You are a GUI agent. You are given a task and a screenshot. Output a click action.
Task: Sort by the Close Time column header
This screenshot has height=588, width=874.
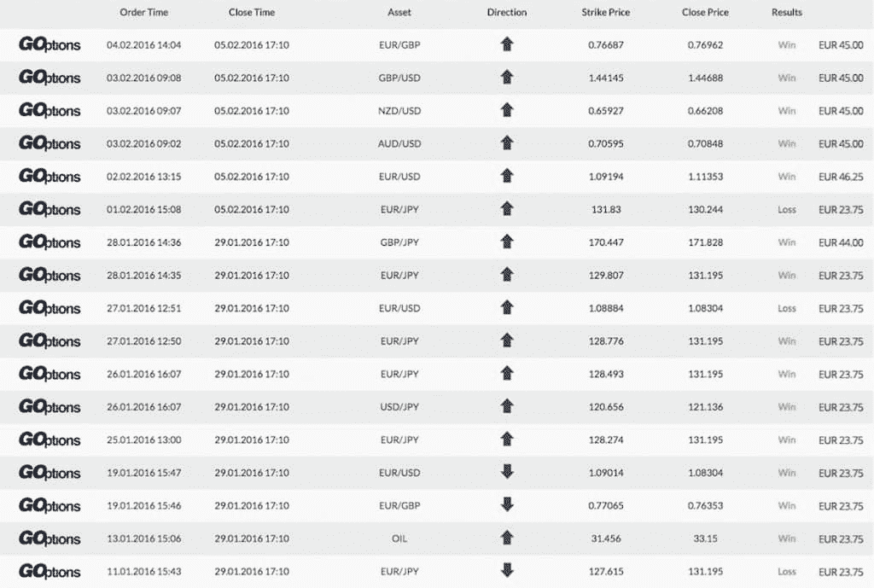point(252,12)
